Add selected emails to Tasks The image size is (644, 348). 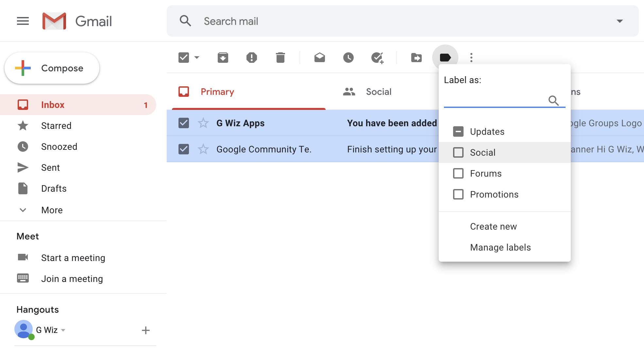click(378, 58)
